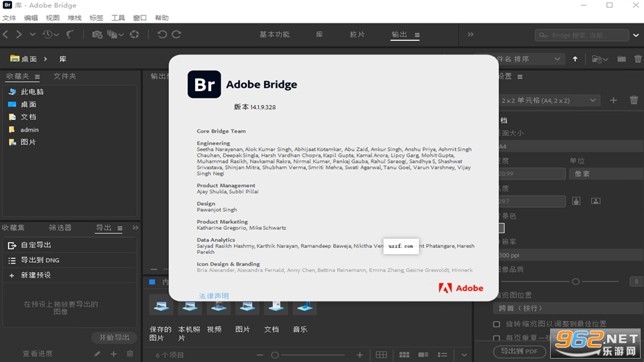The height and width of the screenshot is (362, 644).
Task: Click the Desktop breadcrumb in path bar
Action: [24, 59]
